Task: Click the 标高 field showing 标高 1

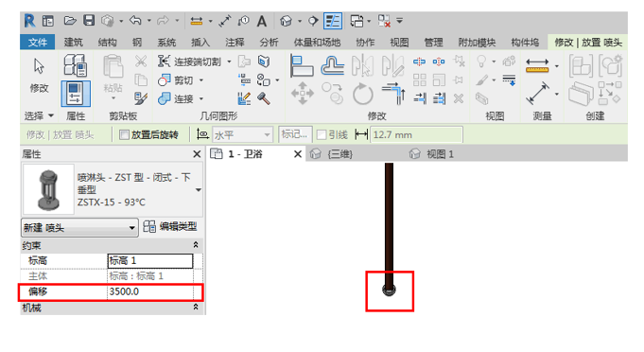Action: 150,260
